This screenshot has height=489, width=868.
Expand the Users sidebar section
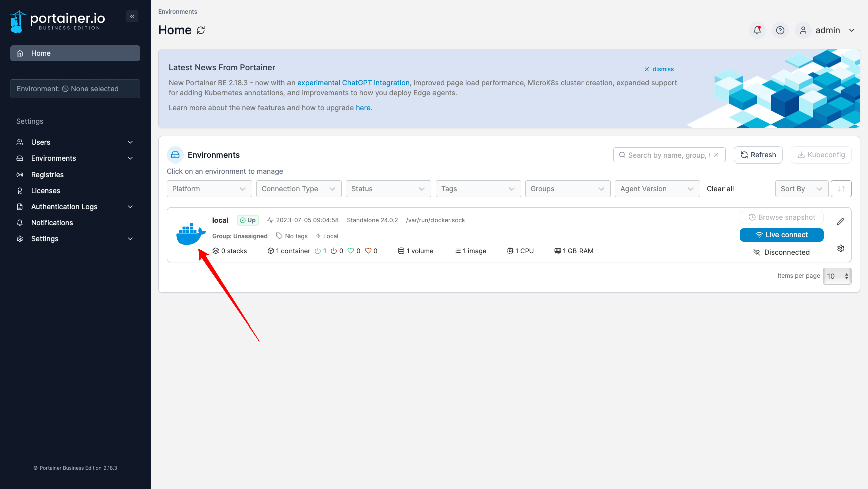[x=130, y=142]
